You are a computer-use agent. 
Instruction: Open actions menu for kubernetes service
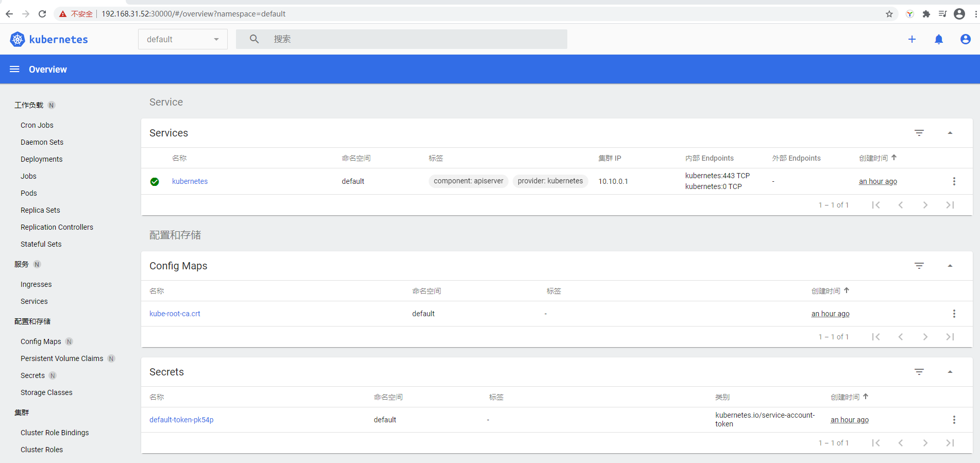click(x=954, y=181)
